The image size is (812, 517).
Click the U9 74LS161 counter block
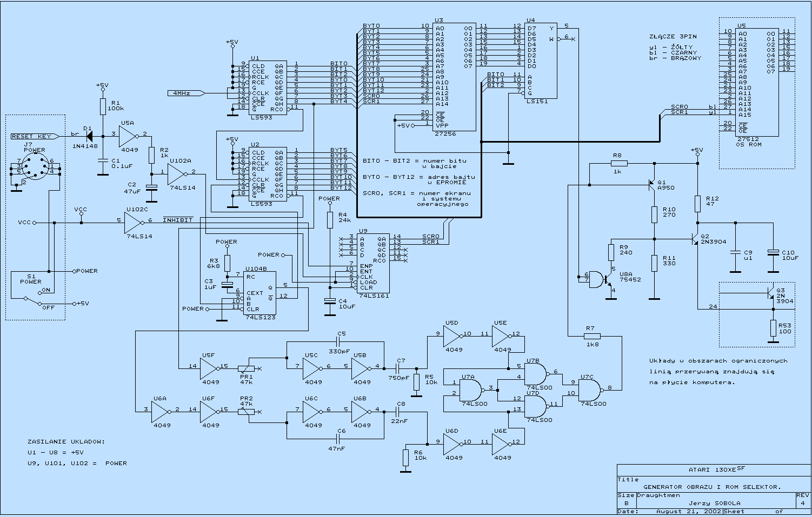tap(373, 263)
